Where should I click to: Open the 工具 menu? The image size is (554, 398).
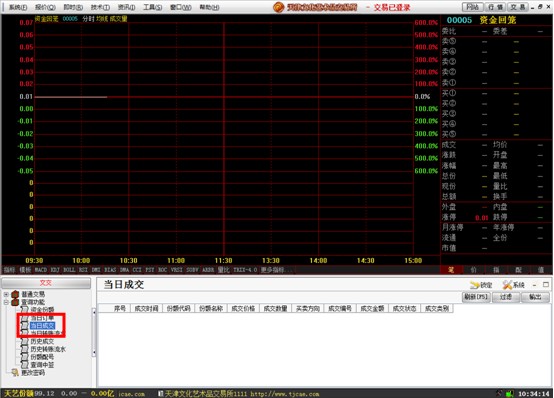[153, 7]
